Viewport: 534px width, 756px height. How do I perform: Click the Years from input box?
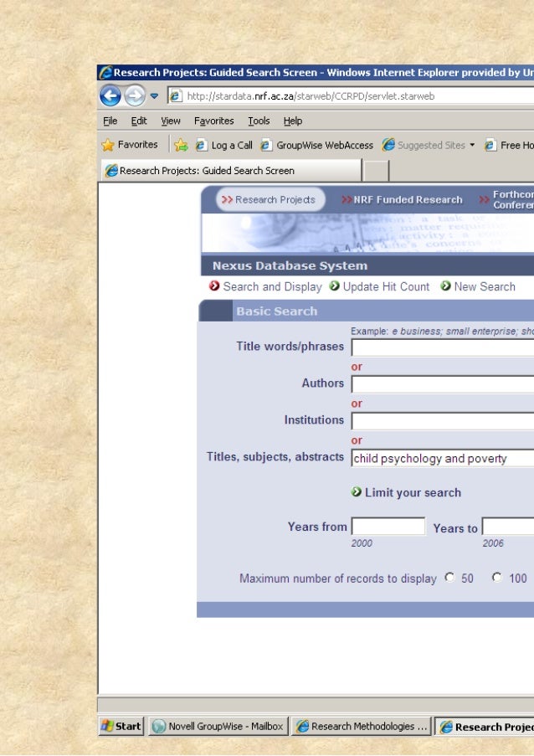click(x=388, y=527)
